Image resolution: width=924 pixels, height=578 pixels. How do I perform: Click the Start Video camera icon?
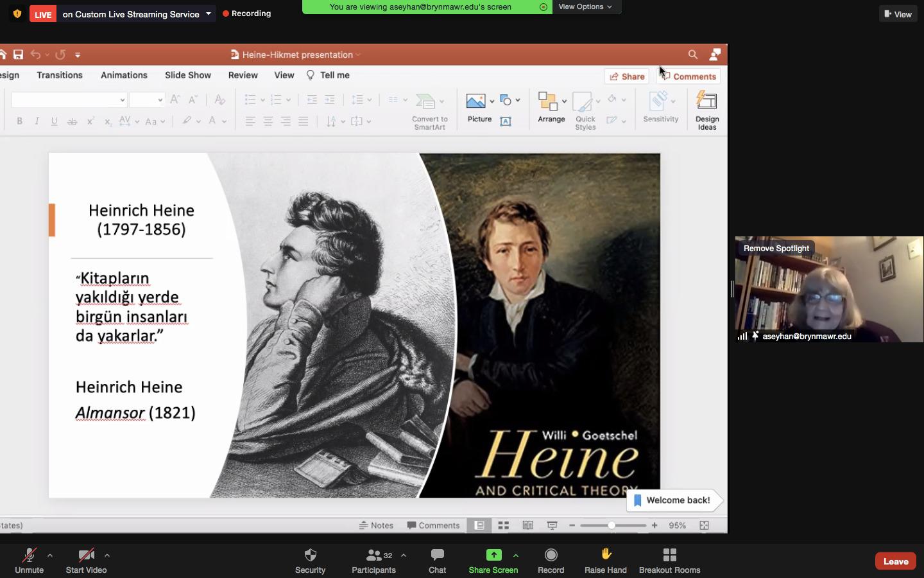click(86, 555)
